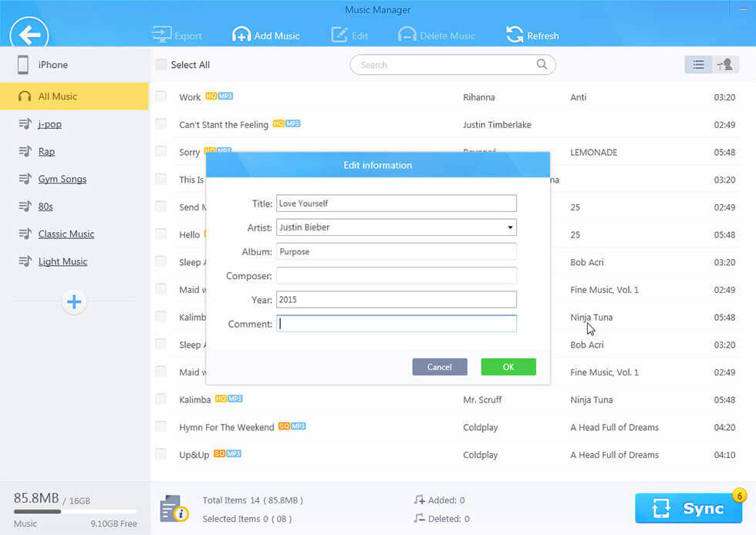Minimize the Music Manager window

(743, 9)
